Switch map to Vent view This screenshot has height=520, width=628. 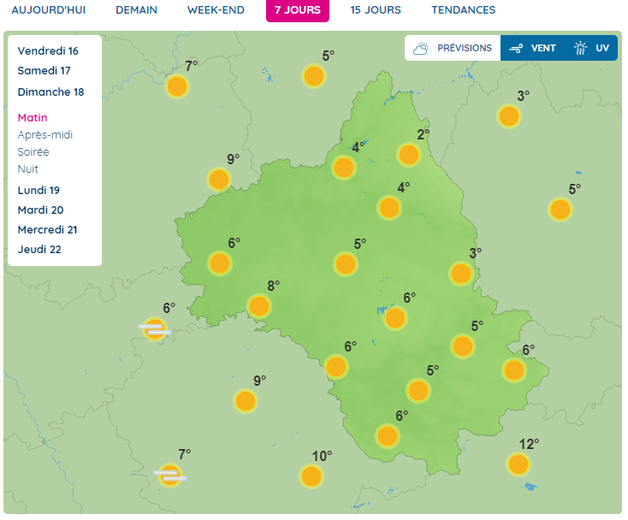click(x=532, y=48)
